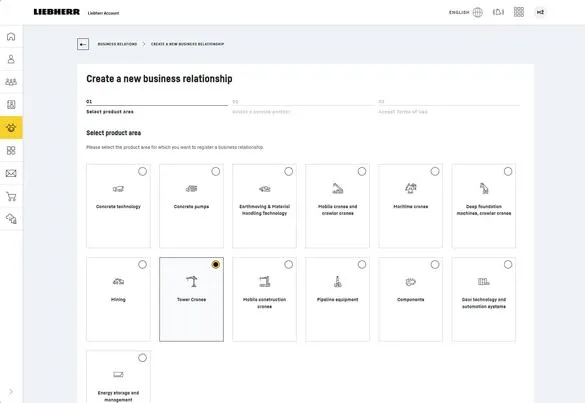The height and width of the screenshot is (403, 585).
Task: Click the back arrow button
Action: pos(83,44)
